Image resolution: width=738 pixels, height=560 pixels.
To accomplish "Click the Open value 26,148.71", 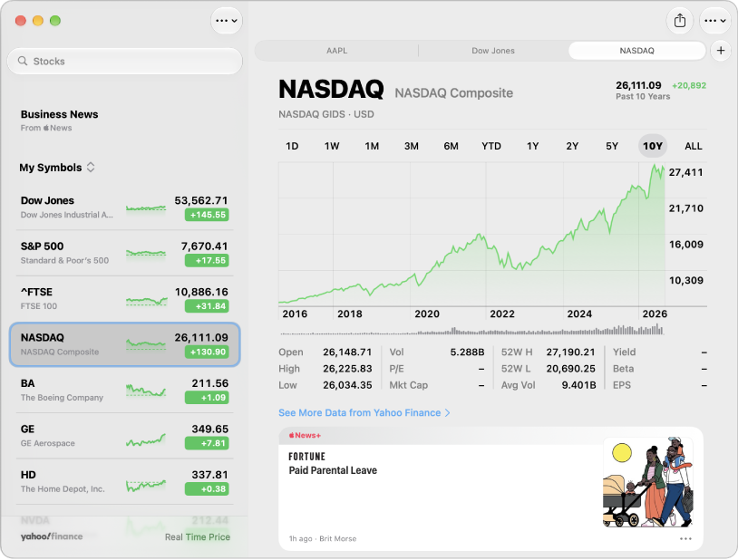I will [347, 352].
